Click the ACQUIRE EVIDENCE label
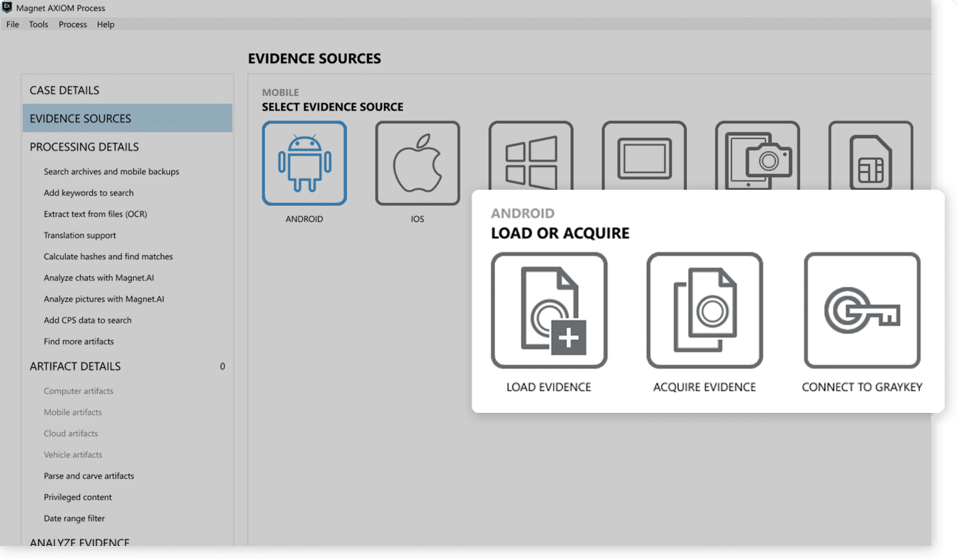 coord(705,387)
